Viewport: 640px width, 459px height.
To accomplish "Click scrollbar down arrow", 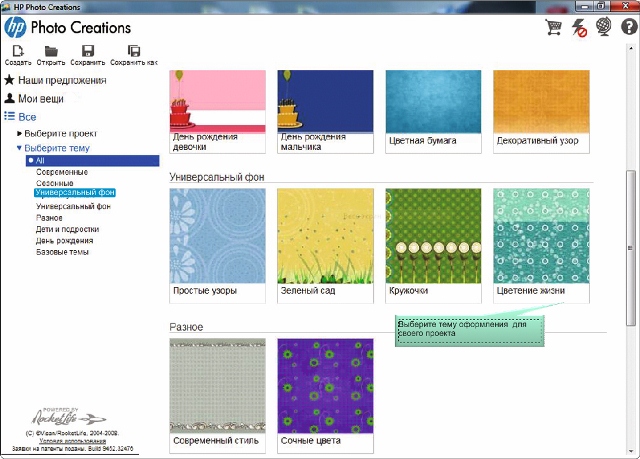I will [631, 452].
